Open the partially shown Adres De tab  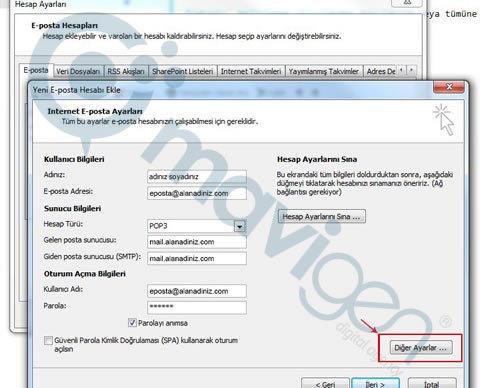[380, 71]
